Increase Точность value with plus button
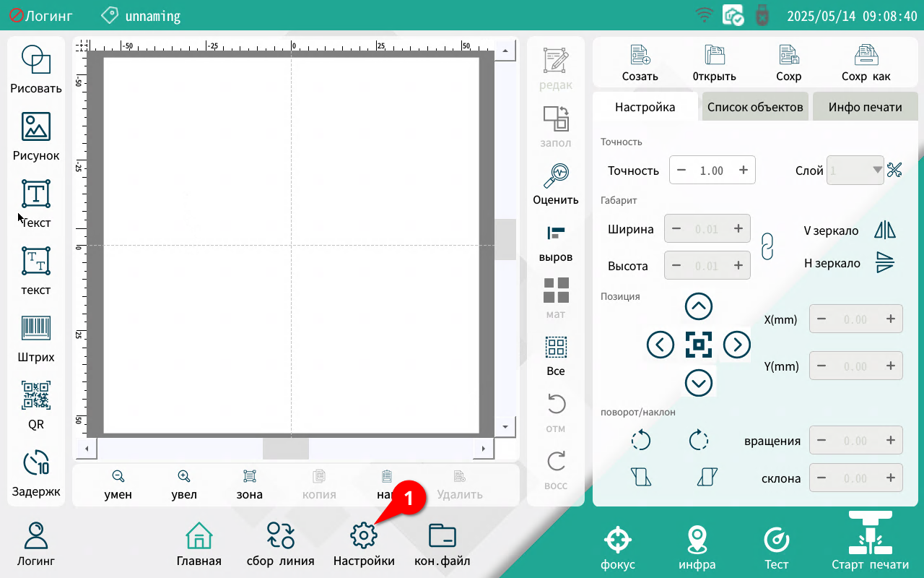924x578 pixels. 743,171
